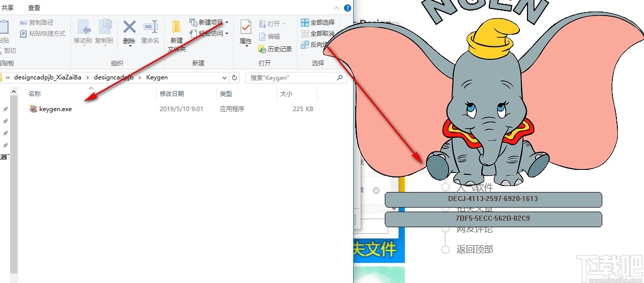Refresh the current folder
The image size is (644, 283).
coord(234,78)
